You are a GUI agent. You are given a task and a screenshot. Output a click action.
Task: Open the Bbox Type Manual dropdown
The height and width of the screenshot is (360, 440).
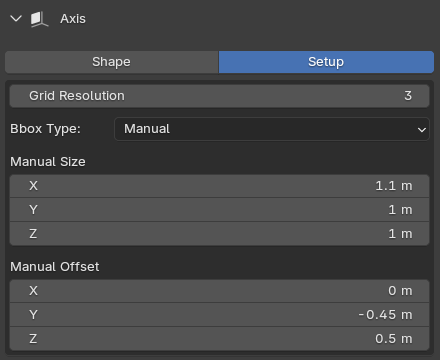(272, 129)
